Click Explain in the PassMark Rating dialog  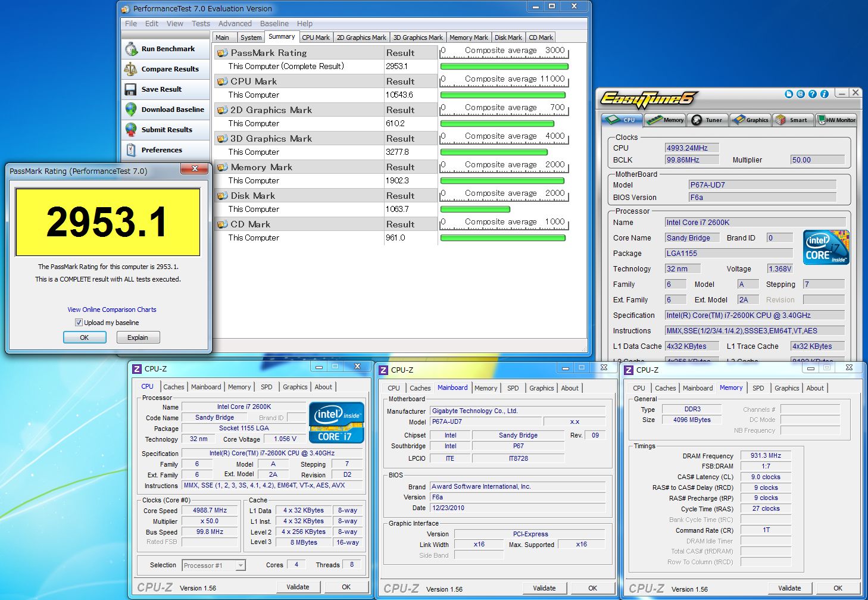click(138, 337)
